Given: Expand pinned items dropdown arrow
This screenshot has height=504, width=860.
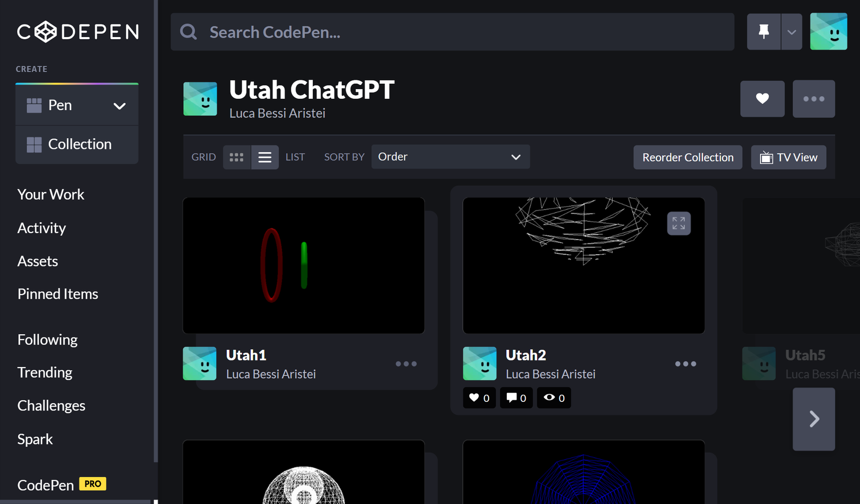Looking at the screenshot, I should click(791, 32).
